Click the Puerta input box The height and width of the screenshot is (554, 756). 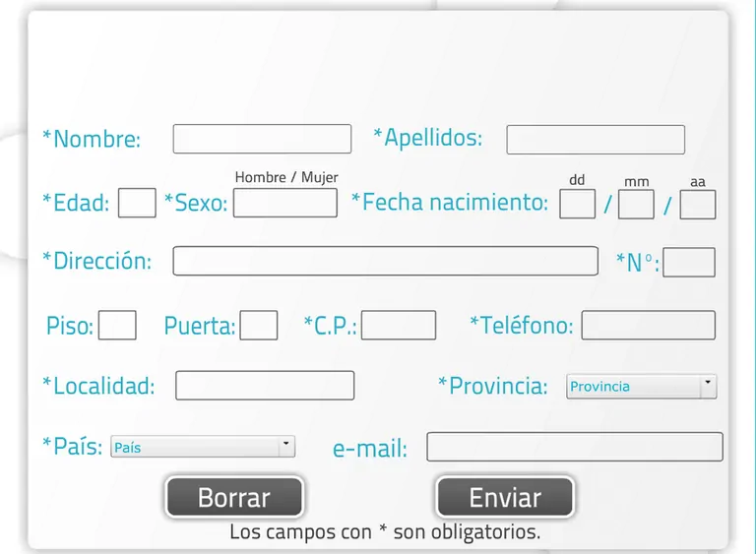point(259,325)
